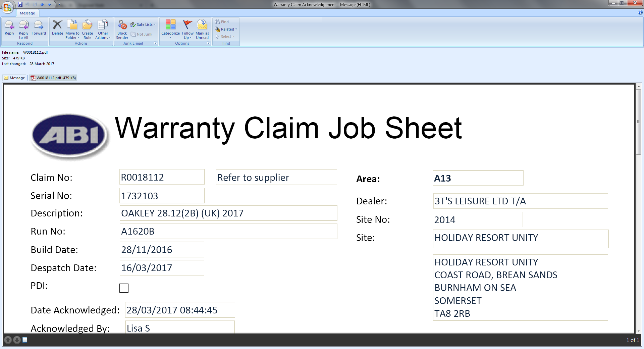The width and height of the screenshot is (644, 349).
Task: Click the Acknowledged By field Lisa S
Action: point(180,327)
